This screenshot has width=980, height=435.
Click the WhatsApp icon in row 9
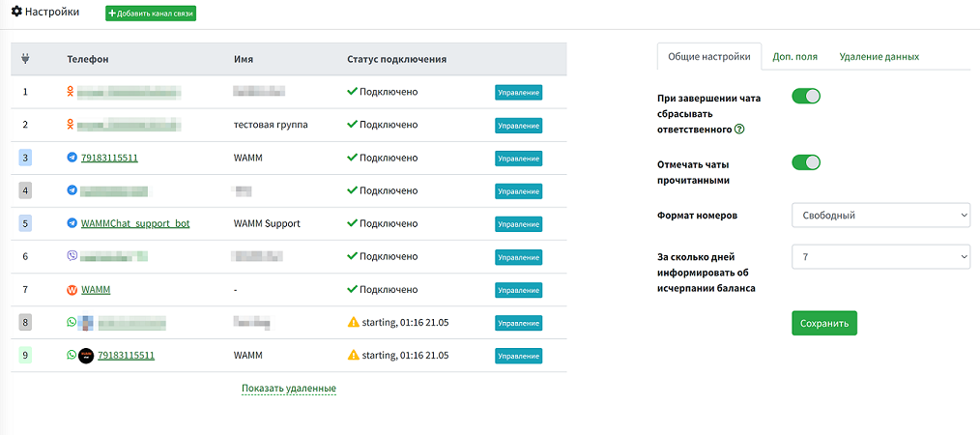(x=72, y=355)
